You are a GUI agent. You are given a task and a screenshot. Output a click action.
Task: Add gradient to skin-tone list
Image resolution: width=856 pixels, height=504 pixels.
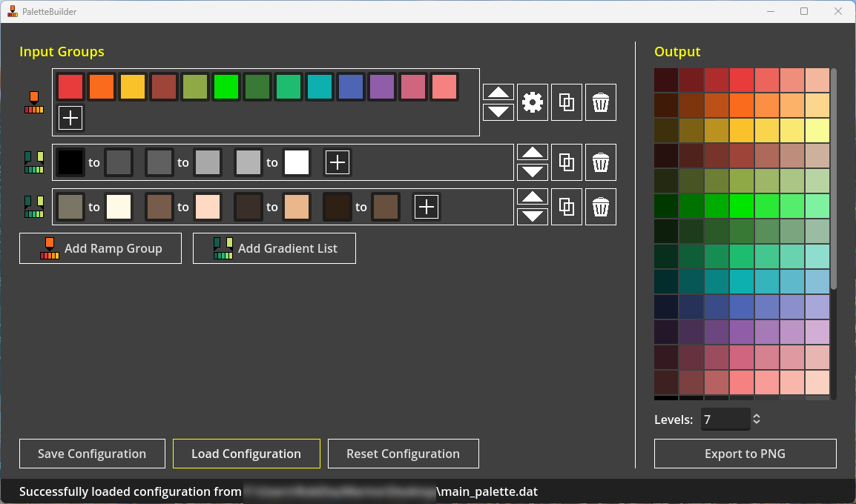(x=427, y=207)
